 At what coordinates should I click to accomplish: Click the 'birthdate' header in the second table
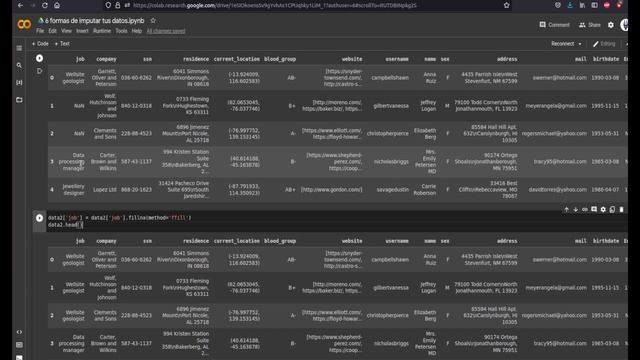[606, 241]
